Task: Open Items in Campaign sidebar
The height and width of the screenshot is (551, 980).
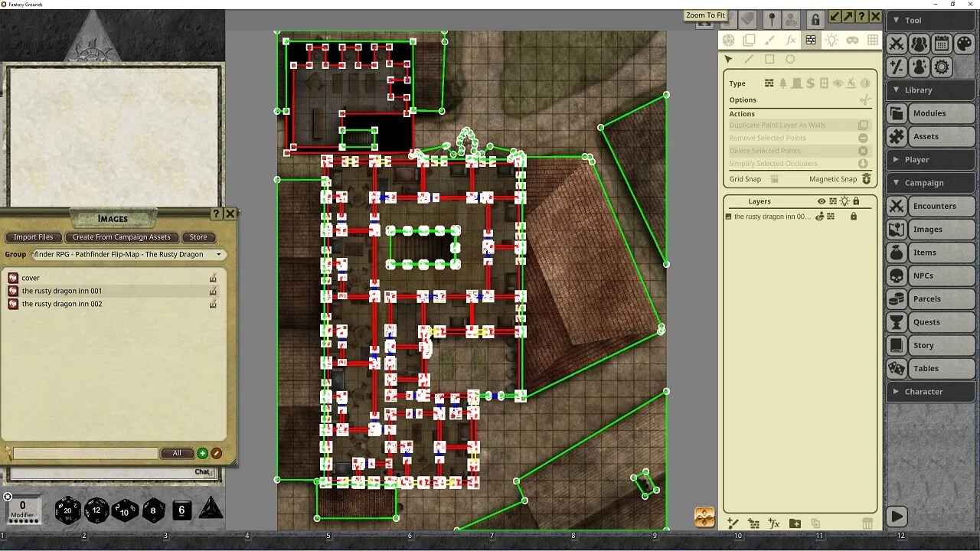Action: coord(931,253)
